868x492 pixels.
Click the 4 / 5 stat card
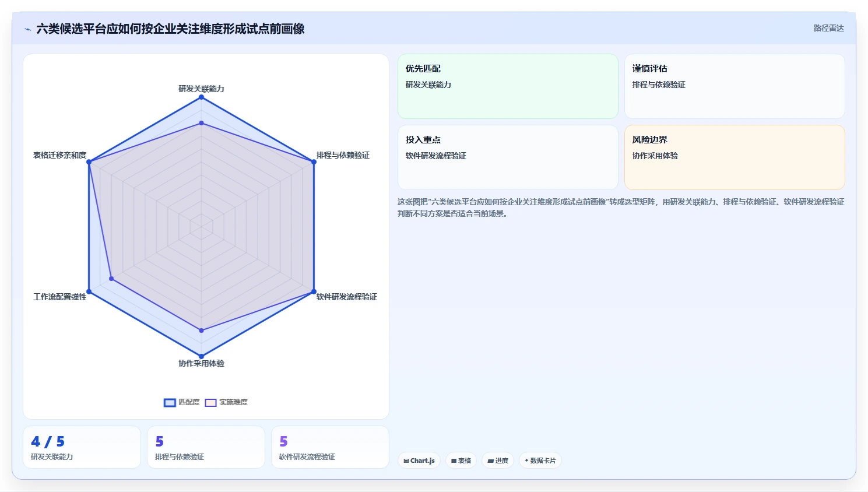82,447
